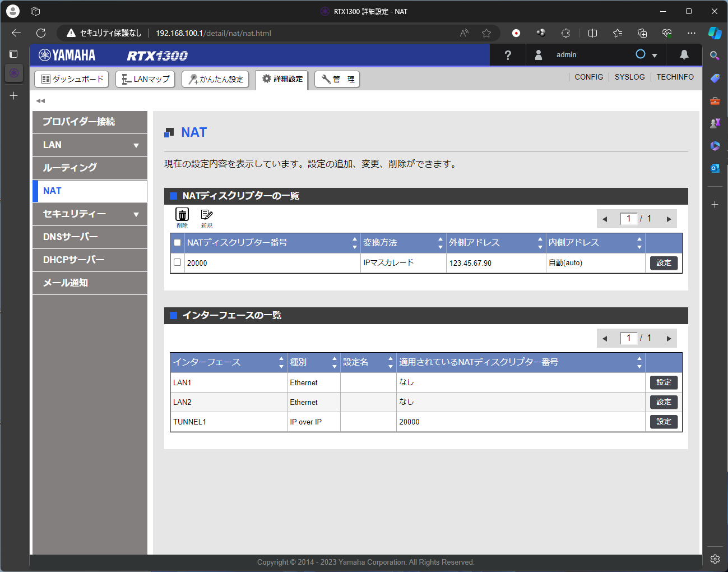
Task: Open the browser extensions puzzle icon
Action: point(565,33)
